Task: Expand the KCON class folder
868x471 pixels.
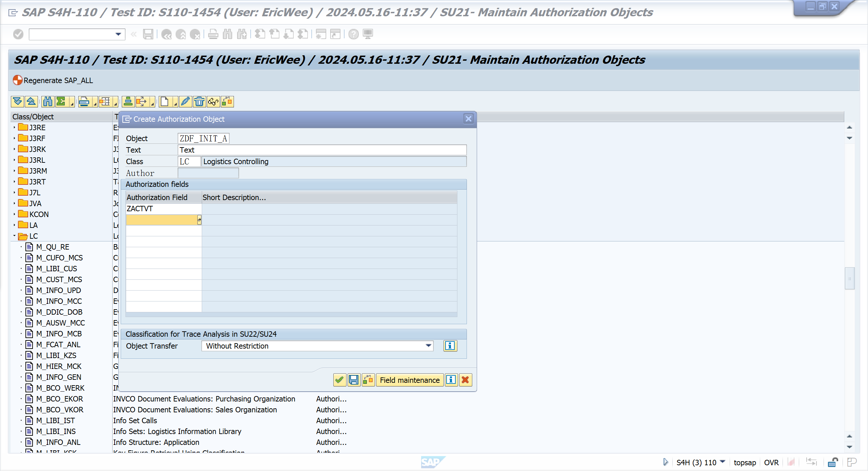Action: point(14,214)
